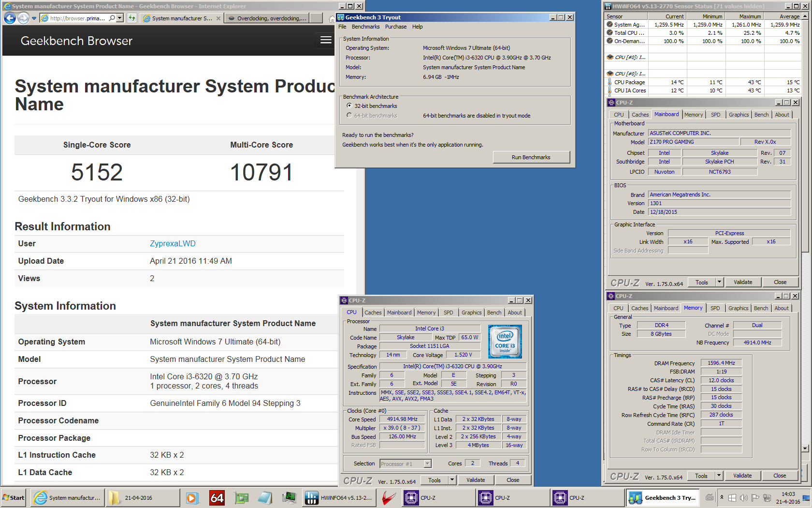Click the Intel Core i3 logo in CPU-Z

pos(505,342)
